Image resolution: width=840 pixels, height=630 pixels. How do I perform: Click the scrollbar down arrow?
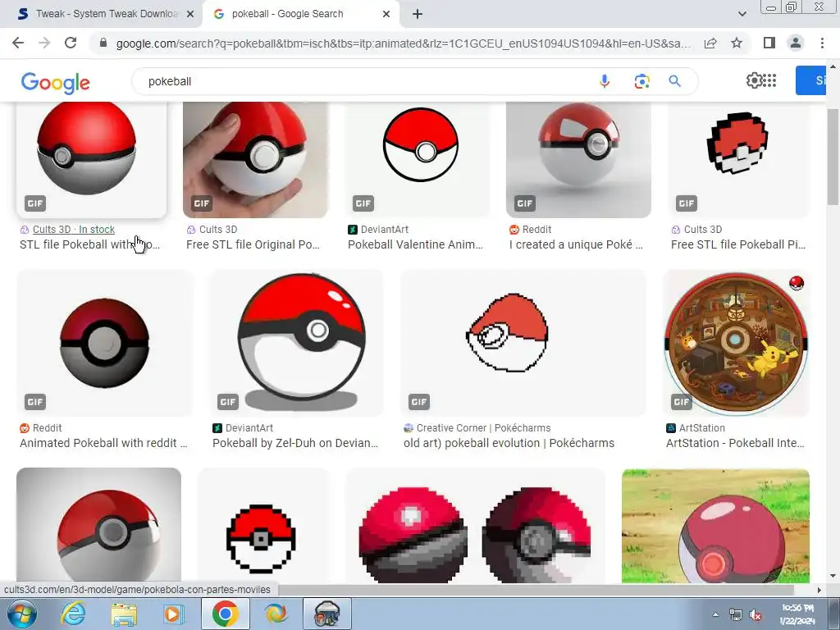coord(833,577)
